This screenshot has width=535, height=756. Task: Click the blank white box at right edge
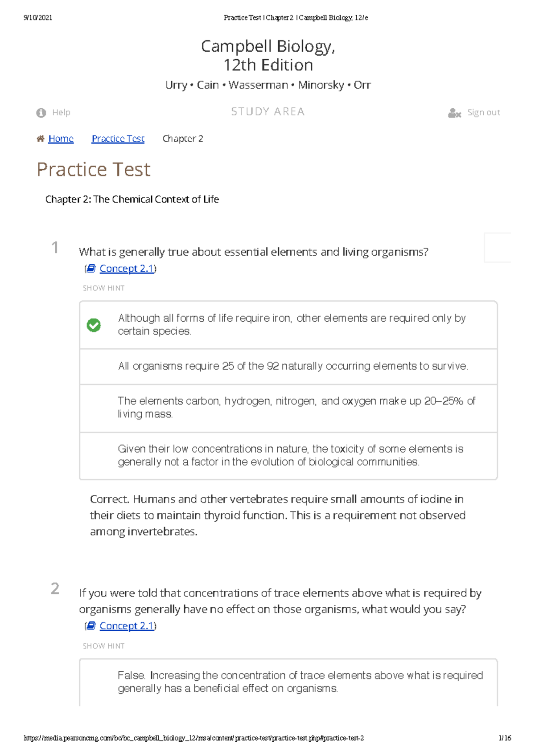point(497,247)
